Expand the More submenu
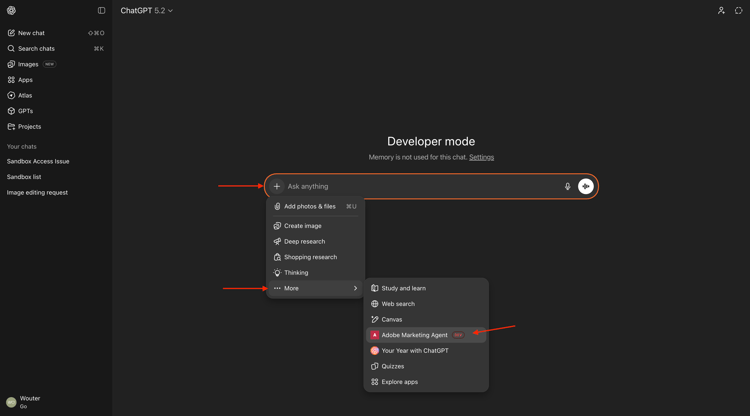The image size is (750, 416). (x=315, y=288)
